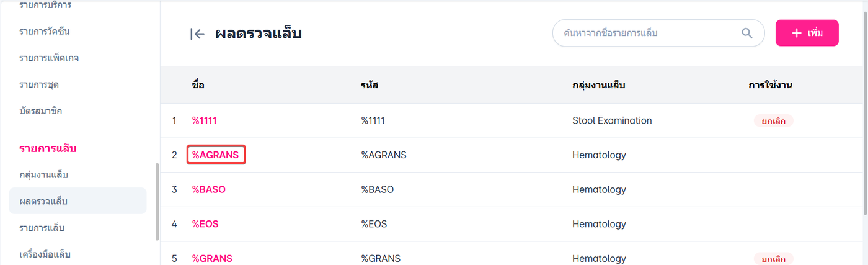
Task: Click the sidebar vertical scrollbar
Action: click(157, 202)
